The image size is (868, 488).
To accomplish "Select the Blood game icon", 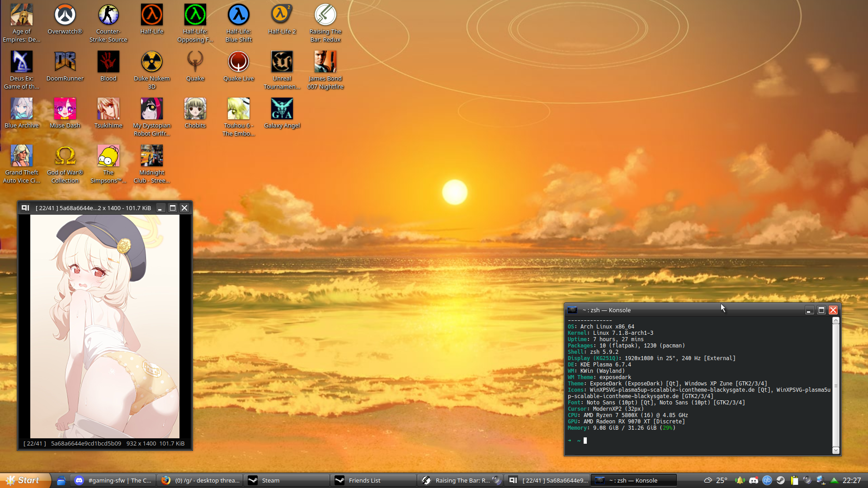I will [x=108, y=66].
